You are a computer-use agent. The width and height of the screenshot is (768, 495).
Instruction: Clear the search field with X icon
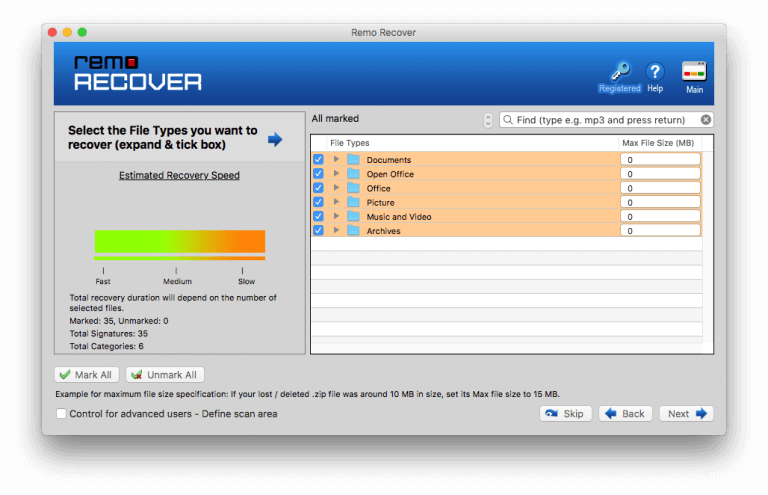coord(706,120)
